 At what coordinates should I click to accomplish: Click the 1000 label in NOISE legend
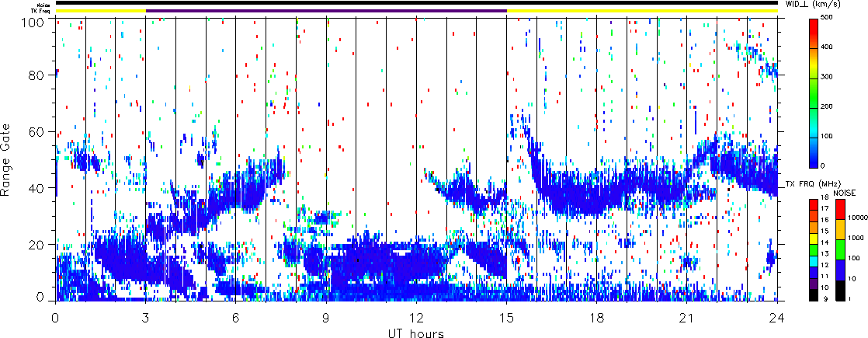tap(856, 238)
